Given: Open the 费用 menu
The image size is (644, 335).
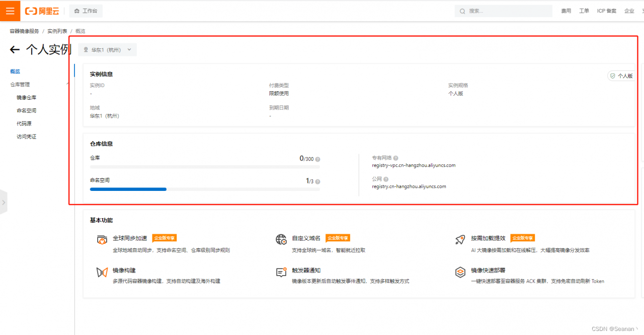Looking at the screenshot, I should pyautogui.click(x=567, y=11).
